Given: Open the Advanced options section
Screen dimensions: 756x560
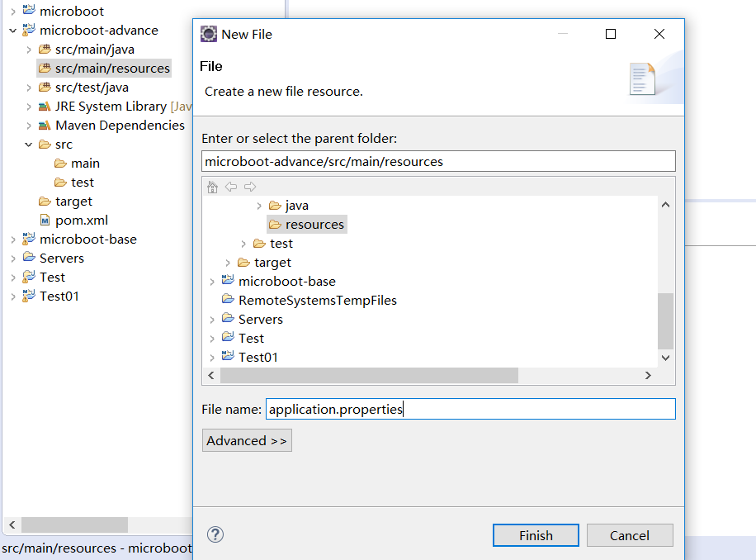Looking at the screenshot, I should (247, 440).
